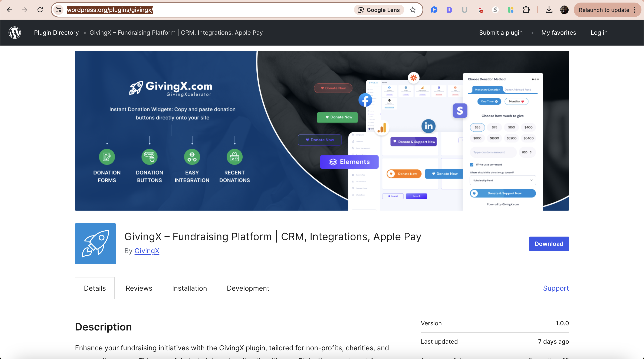This screenshot has height=359, width=644.
Task: Open the Installation tab
Action: coord(190,288)
